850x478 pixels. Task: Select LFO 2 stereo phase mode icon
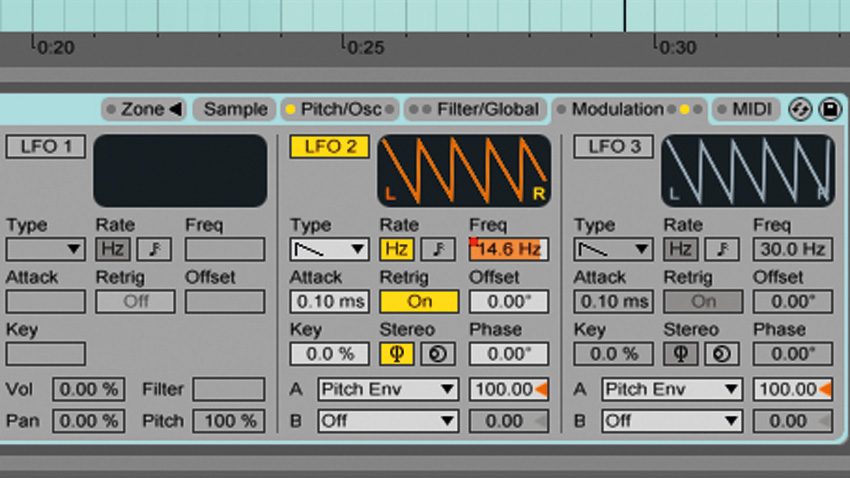(x=397, y=354)
